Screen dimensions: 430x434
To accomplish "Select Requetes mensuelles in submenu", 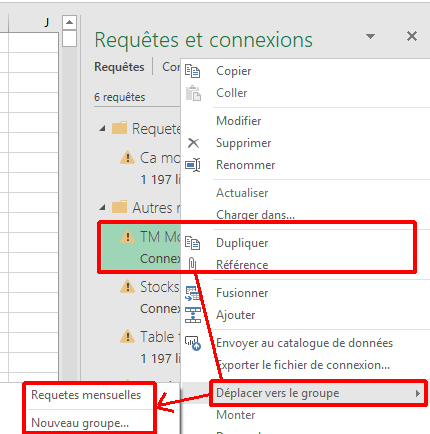I will [x=86, y=395].
